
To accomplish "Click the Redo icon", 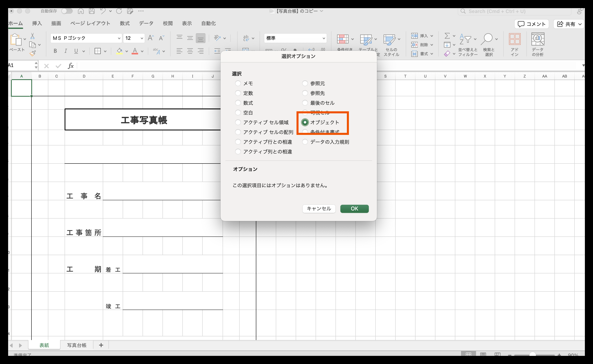I will [119, 11].
